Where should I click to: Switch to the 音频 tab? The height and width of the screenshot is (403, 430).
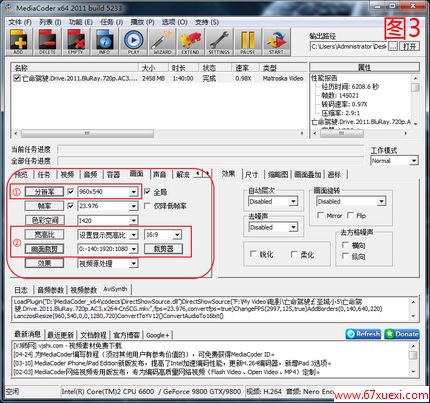[90, 174]
